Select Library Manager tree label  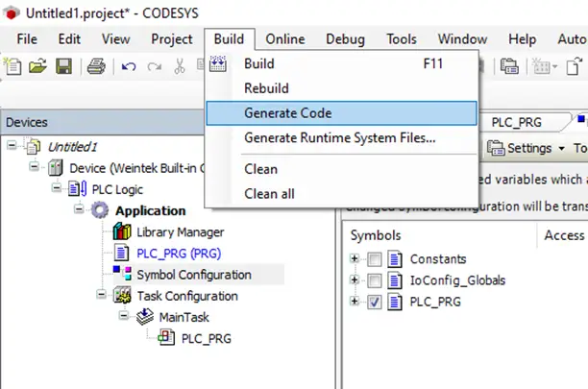[181, 232]
